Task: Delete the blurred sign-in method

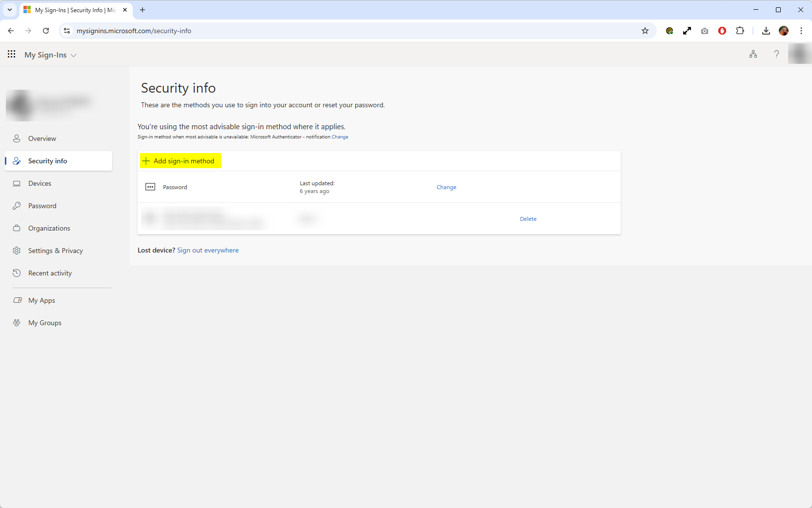Action: click(x=528, y=219)
